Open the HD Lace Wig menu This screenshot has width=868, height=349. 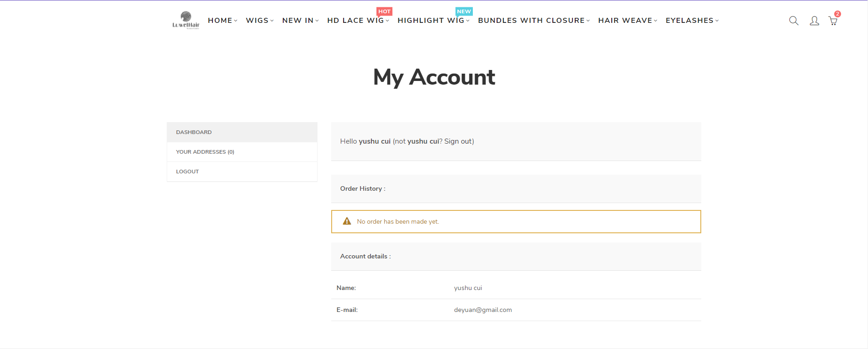coord(357,21)
